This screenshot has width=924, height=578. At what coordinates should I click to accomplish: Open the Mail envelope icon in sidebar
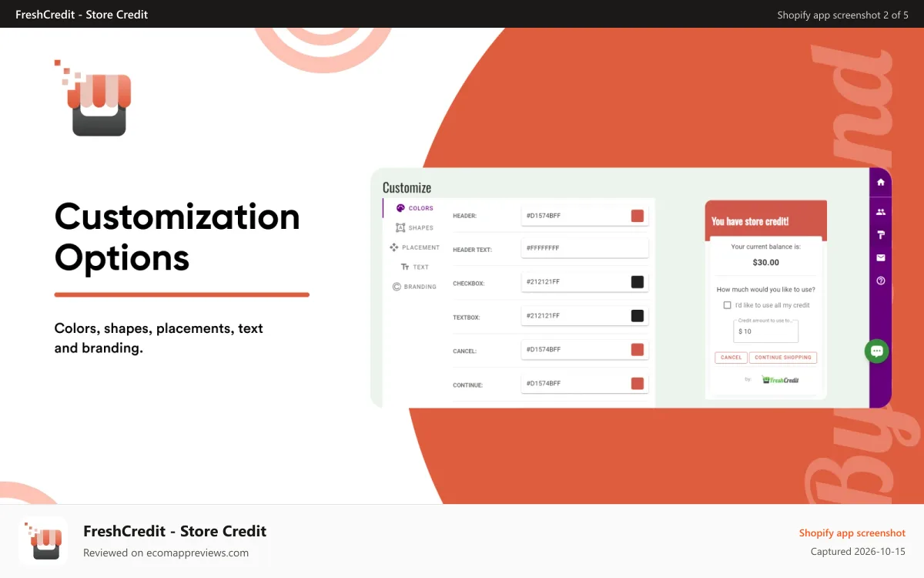(x=881, y=257)
